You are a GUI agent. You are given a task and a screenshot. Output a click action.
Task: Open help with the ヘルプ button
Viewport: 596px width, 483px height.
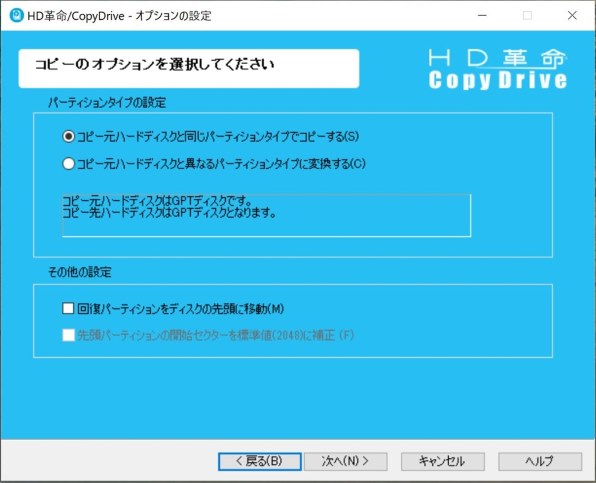pyautogui.click(x=540, y=461)
